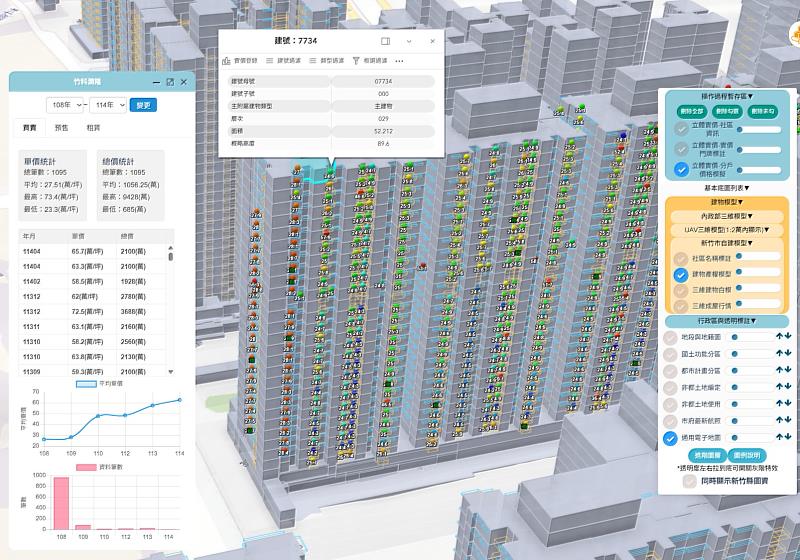Move 地段與地籍圖 layer up with arrow
This screenshot has height=560, width=800.
point(778,337)
